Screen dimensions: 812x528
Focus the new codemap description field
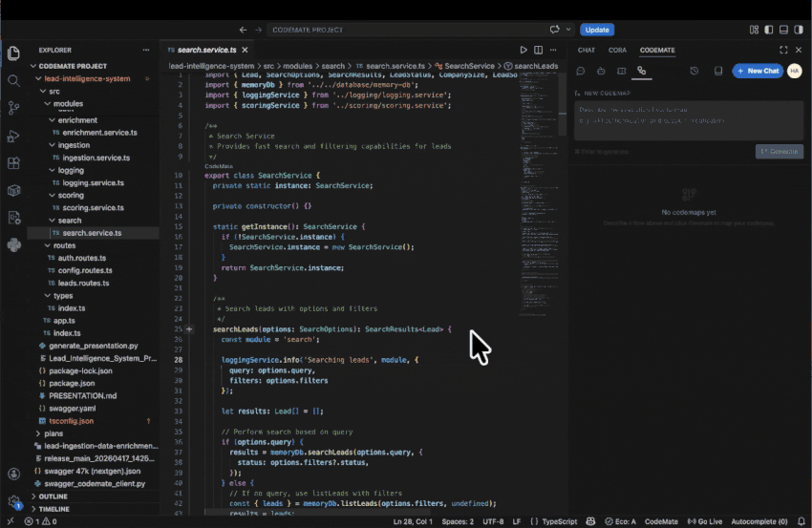point(689,121)
